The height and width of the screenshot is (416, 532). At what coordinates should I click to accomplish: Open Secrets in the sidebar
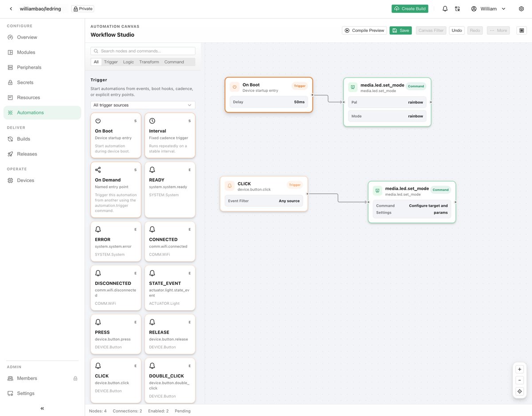tap(42, 82)
